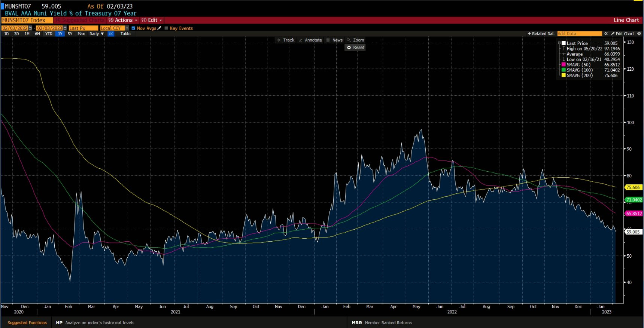Image resolution: width=644 pixels, height=328 pixels.
Task: Switch to the line chart view icon
Action: [x=111, y=34]
